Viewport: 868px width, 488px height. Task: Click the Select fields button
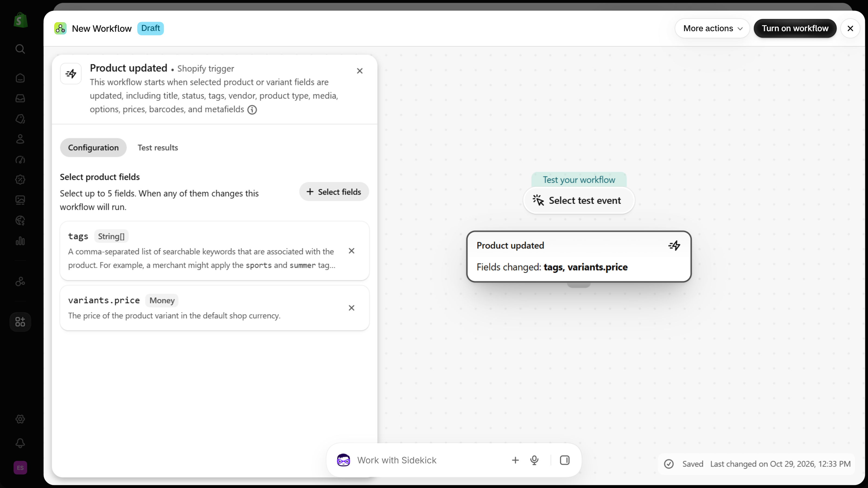pos(334,192)
